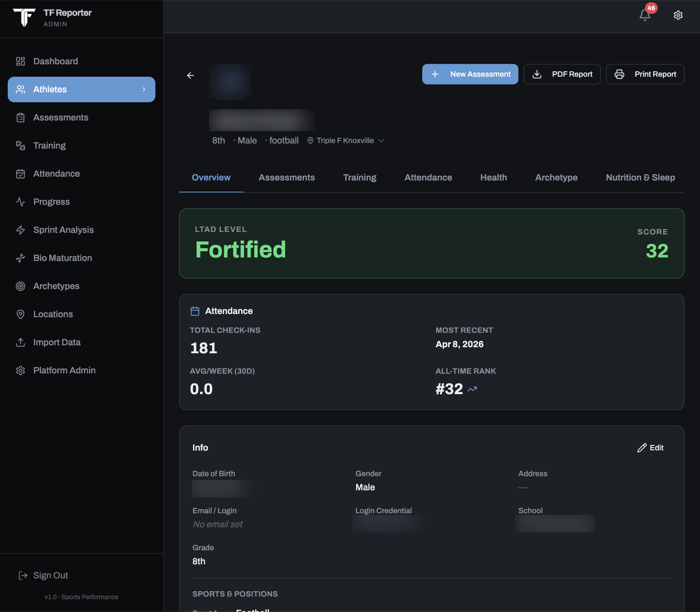
Task: Expand the Triple F Knoxville location dropdown
Action: coord(346,141)
